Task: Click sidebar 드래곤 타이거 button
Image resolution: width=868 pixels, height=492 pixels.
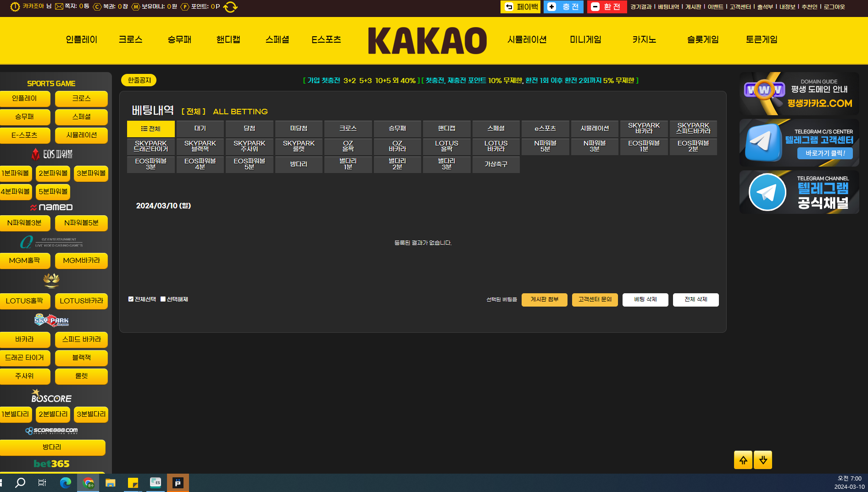Action: coord(25,358)
